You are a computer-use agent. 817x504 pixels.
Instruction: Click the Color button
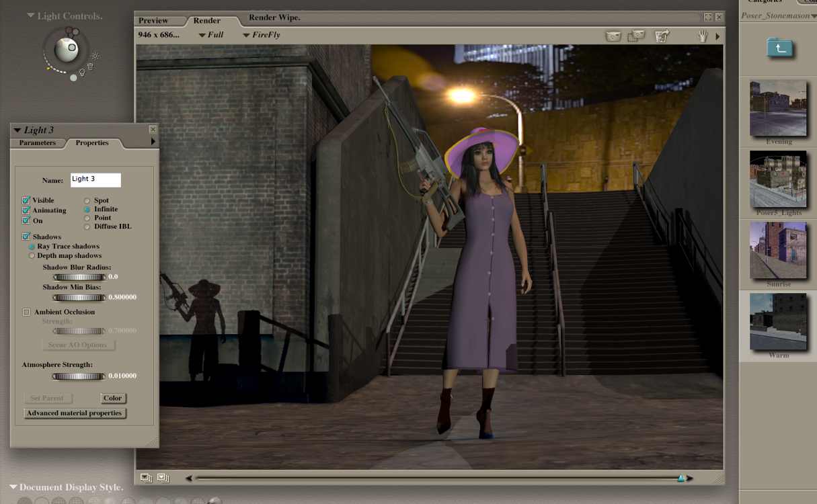pos(113,398)
